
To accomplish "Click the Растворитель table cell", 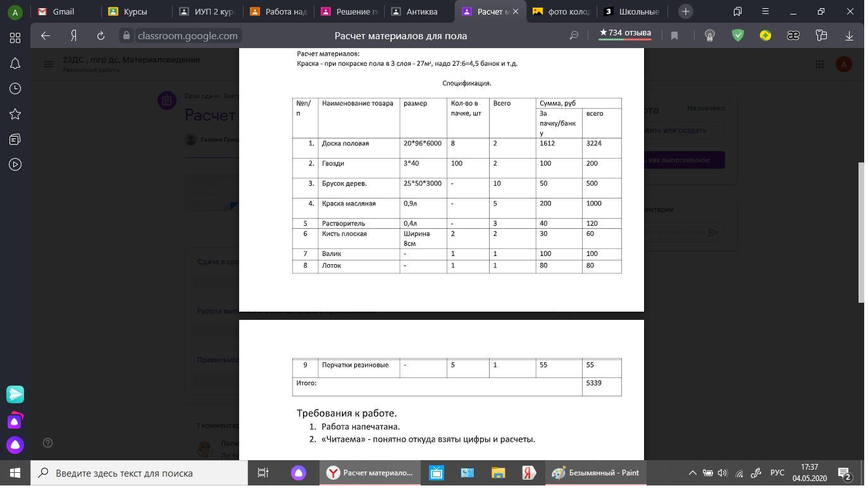I will [359, 223].
